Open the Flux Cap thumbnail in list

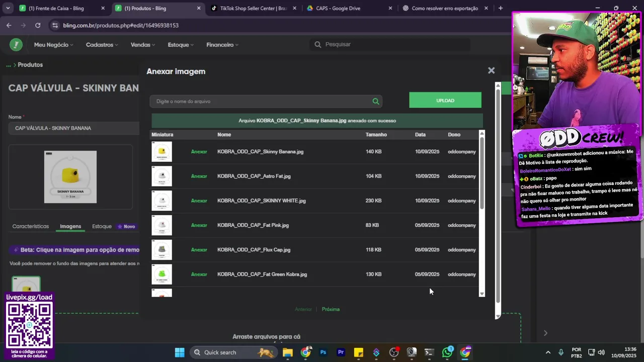[x=162, y=250]
